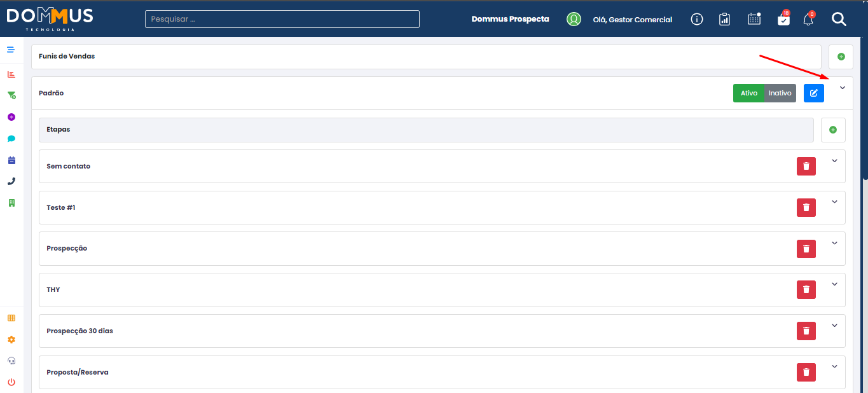Open the clipboard report icon in header
Viewport: 868px width, 393px height.
point(724,19)
